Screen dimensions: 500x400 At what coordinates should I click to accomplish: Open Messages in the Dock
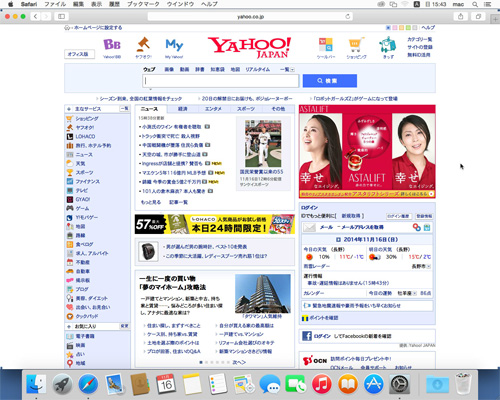point(269,384)
